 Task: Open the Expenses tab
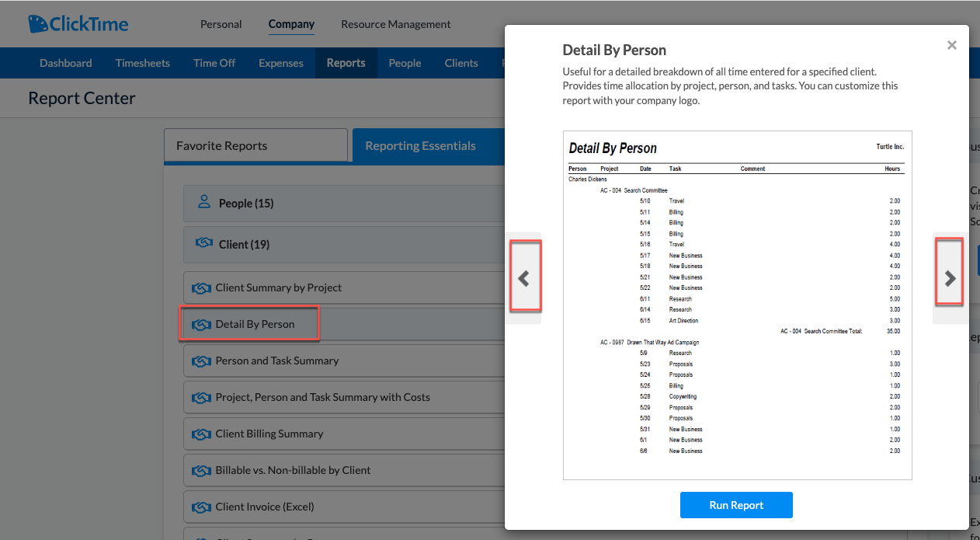point(280,62)
